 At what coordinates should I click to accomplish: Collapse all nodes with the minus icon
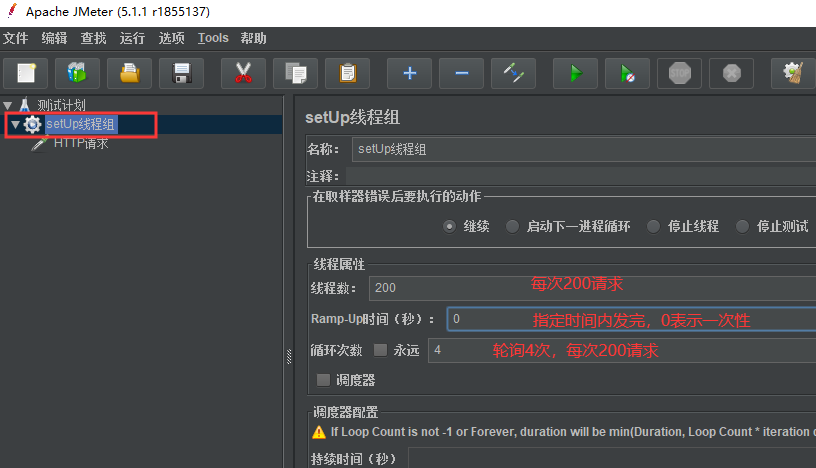462,73
